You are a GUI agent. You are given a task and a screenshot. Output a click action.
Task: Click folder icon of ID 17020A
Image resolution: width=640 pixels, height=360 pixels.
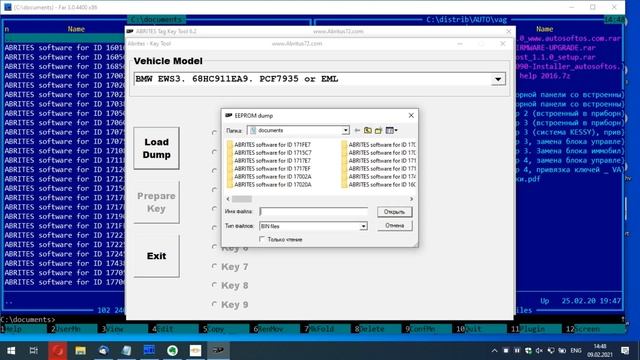pyautogui.click(x=230, y=184)
